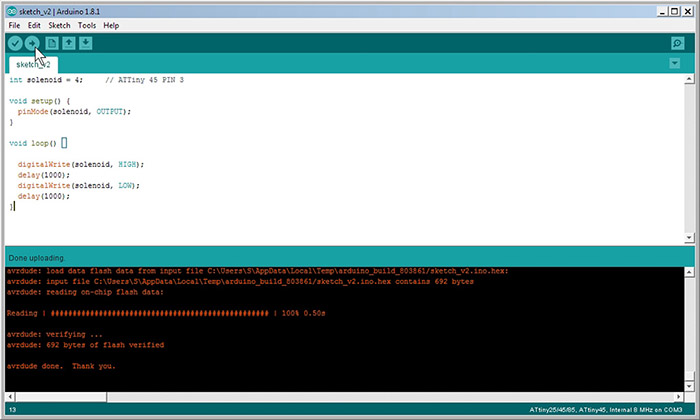Click editor scrollbar down arrow
This screenshot has width=700, height=420.
click(689, 238)
